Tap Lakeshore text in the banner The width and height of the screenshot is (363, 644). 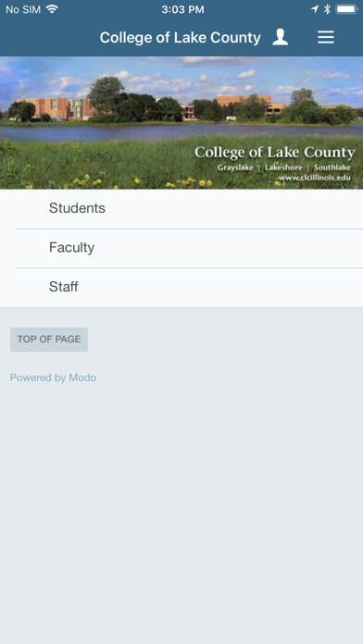283,167
